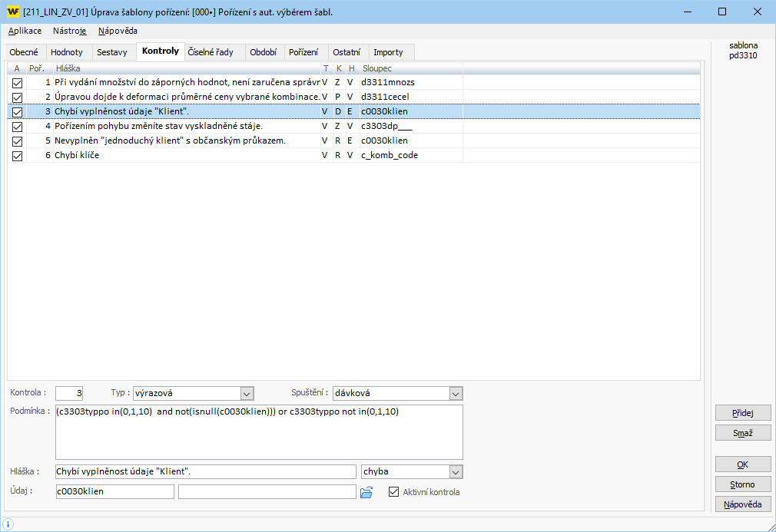Disable the Aktivní kontrola checkbox
Screen dimensions: 776x532
(x=395, y=492)
